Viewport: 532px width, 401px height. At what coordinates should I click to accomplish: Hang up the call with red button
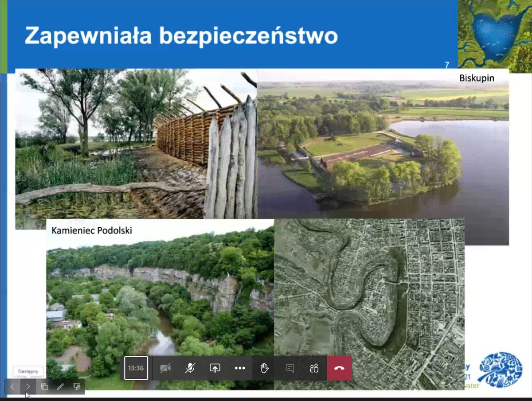(x=339, y=368)
